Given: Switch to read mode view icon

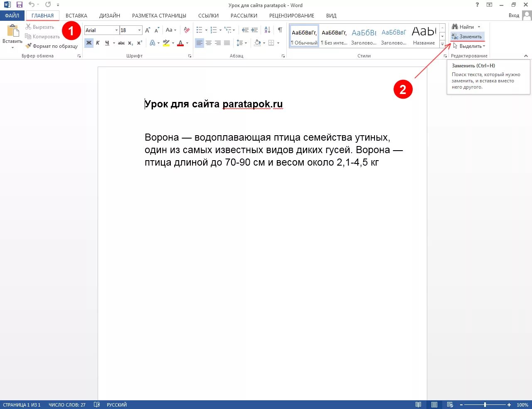Looking at the screenshot, I should pyautogui.click(x=419, y=405).
